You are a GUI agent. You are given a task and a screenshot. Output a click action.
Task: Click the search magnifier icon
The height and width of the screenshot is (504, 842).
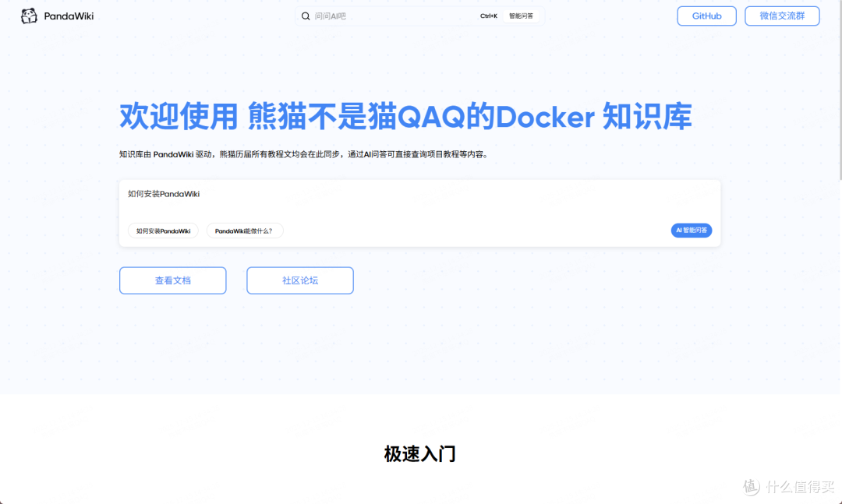(x=306, y=16)
